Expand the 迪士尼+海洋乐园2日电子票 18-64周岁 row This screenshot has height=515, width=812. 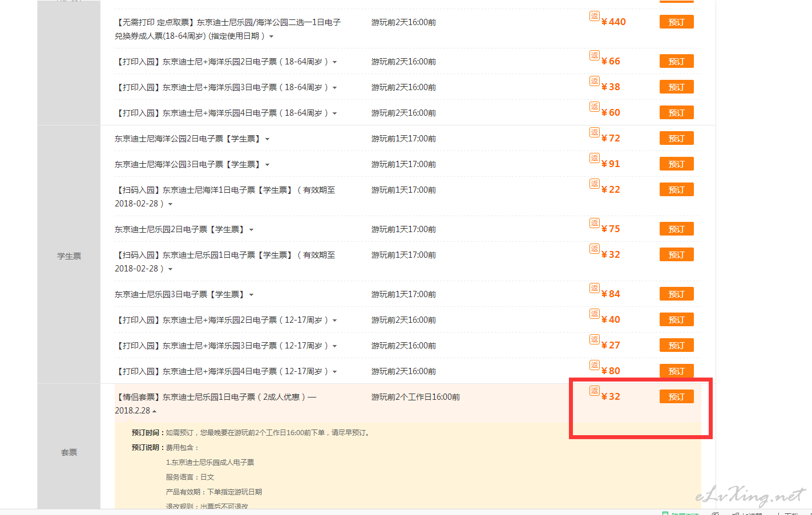point(334,62)
